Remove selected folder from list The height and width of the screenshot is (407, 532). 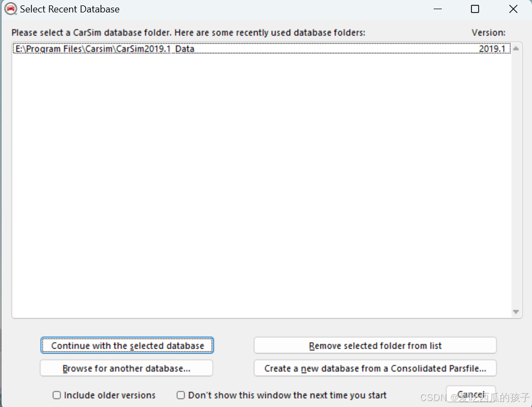pos(375,345)
